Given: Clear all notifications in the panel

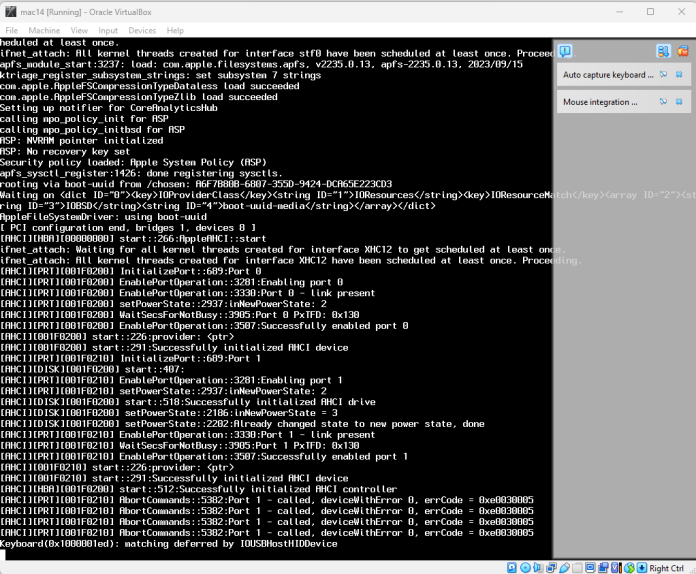Looking at the screenshot, I should tap(681, 51).
